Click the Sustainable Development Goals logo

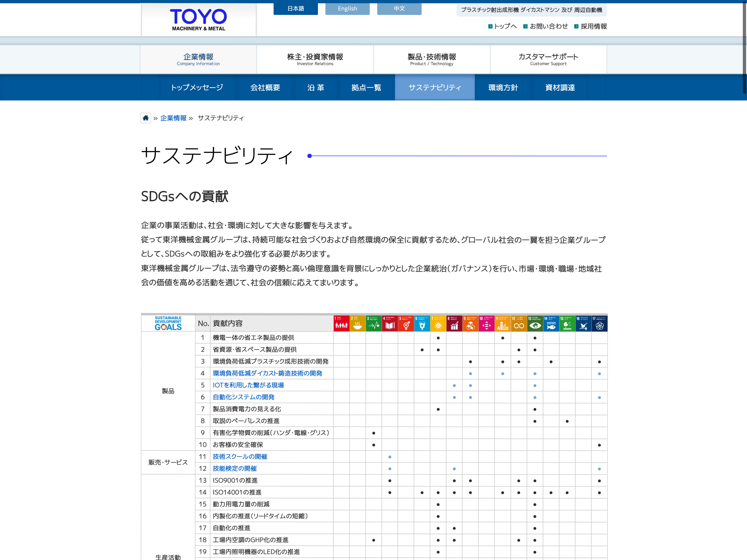168,323
